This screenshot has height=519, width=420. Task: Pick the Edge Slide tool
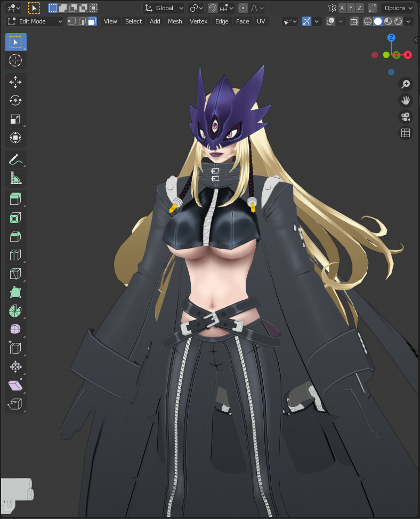(x=15, y=348)
